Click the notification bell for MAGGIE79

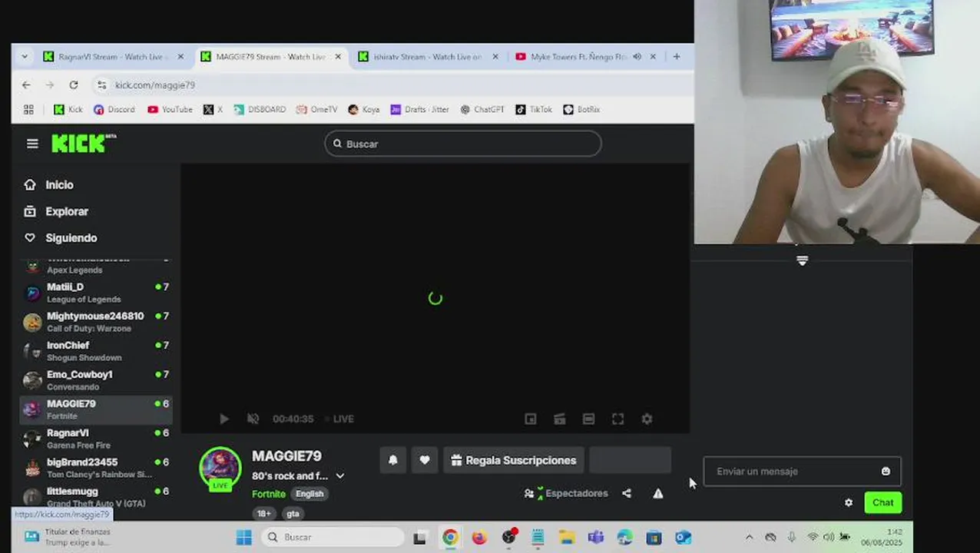pyautogui.click(x=392, y=460)
